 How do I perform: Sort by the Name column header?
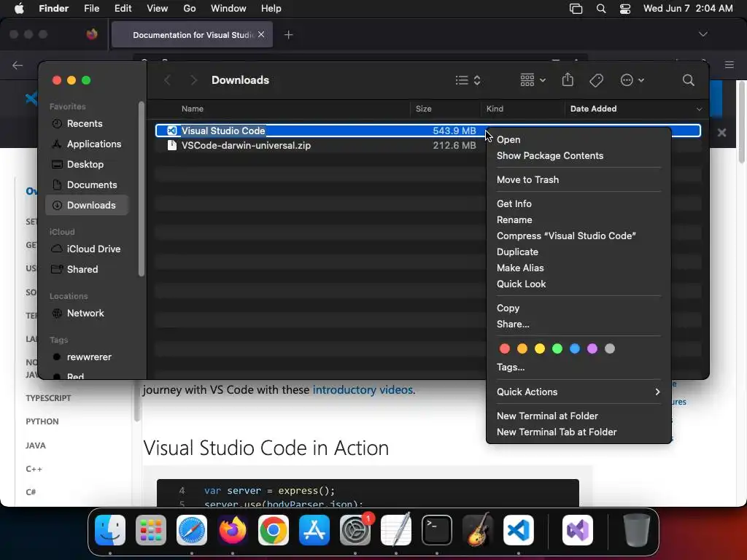(x=193, y=109)
